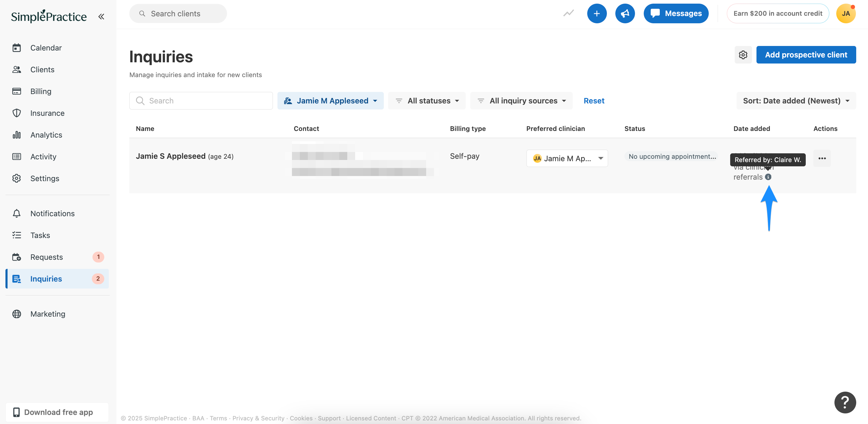Expand the preferred clinician selector in row
Image resolution: width=868 pixels, height=424 pixels.
[x=567, y=158]
